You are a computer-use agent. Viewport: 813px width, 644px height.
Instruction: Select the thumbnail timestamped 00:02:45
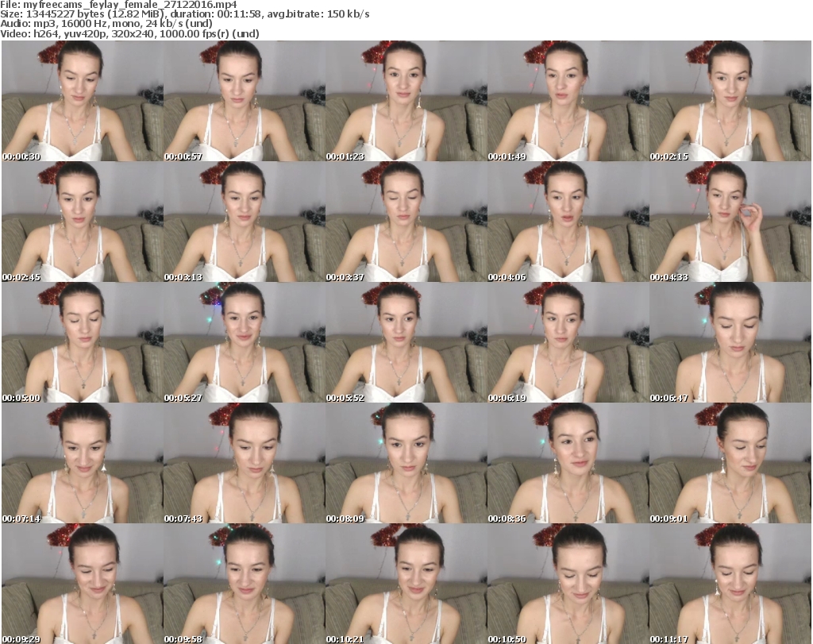(82, 222)
